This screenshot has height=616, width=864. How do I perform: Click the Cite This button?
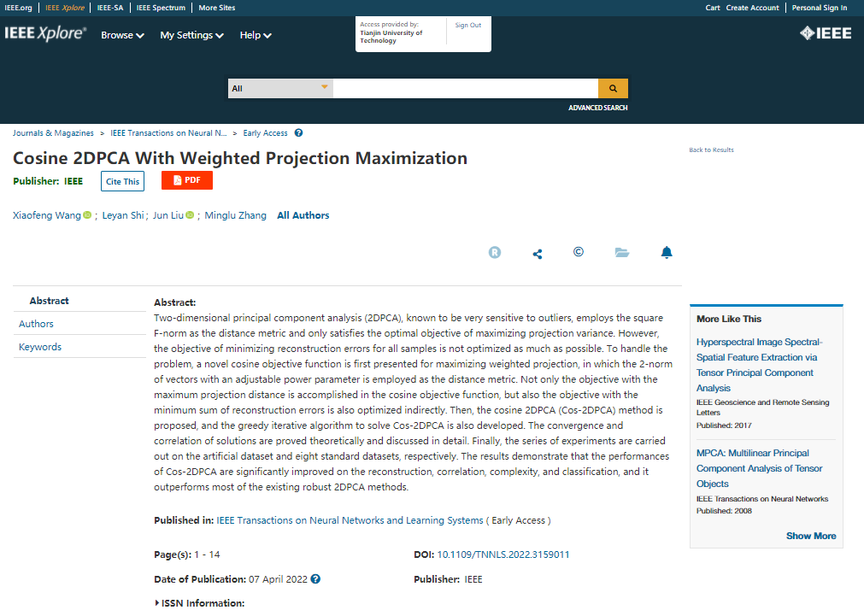(x=122, y=181)
